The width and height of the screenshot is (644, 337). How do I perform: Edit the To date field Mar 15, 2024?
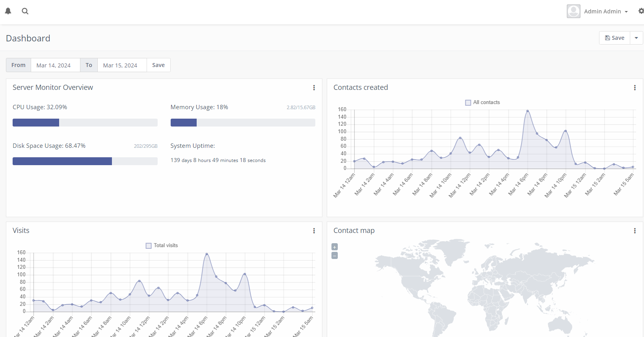[x=122, y=65]
